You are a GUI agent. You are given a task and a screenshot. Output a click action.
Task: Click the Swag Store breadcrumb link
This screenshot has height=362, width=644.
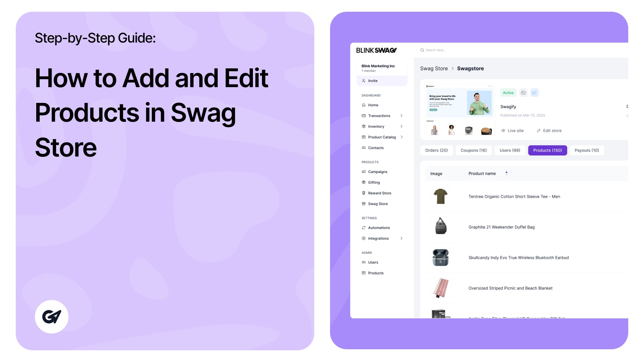(433, 68)
